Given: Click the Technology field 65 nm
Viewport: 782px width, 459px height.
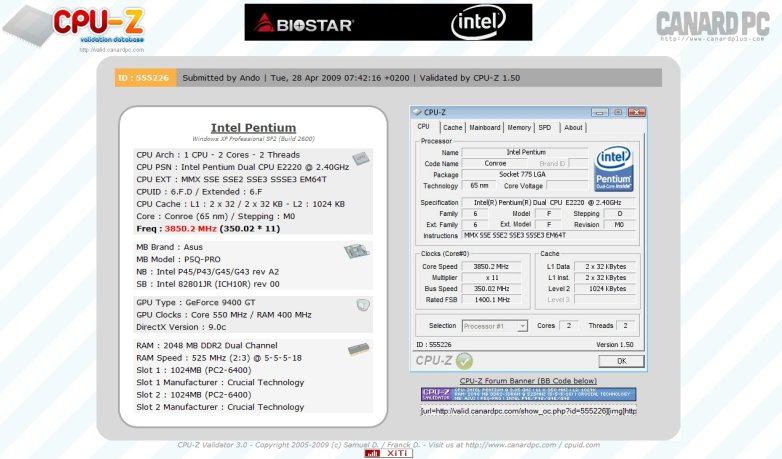Looking at the screenshot, I should pos(479,186).
